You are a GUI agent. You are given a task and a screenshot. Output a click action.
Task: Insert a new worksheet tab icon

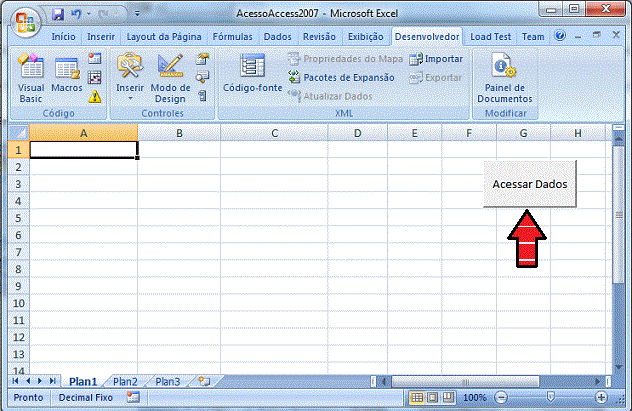click(204, 381)
